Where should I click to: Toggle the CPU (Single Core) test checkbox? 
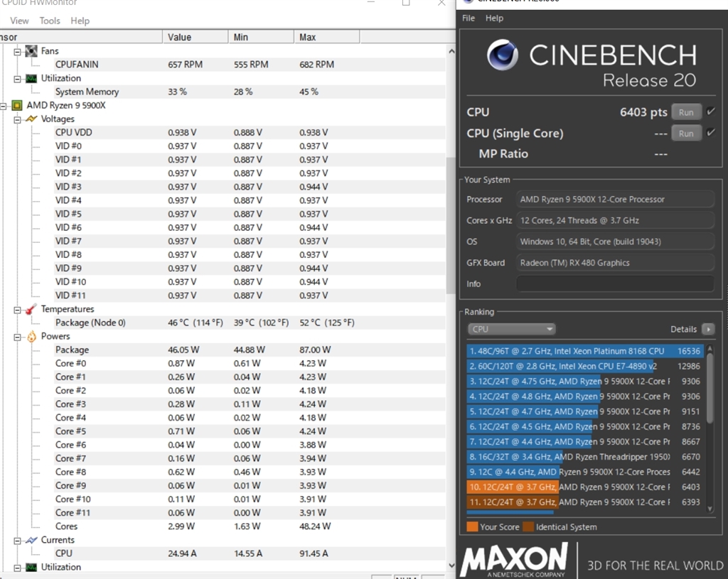pos(711,133)
